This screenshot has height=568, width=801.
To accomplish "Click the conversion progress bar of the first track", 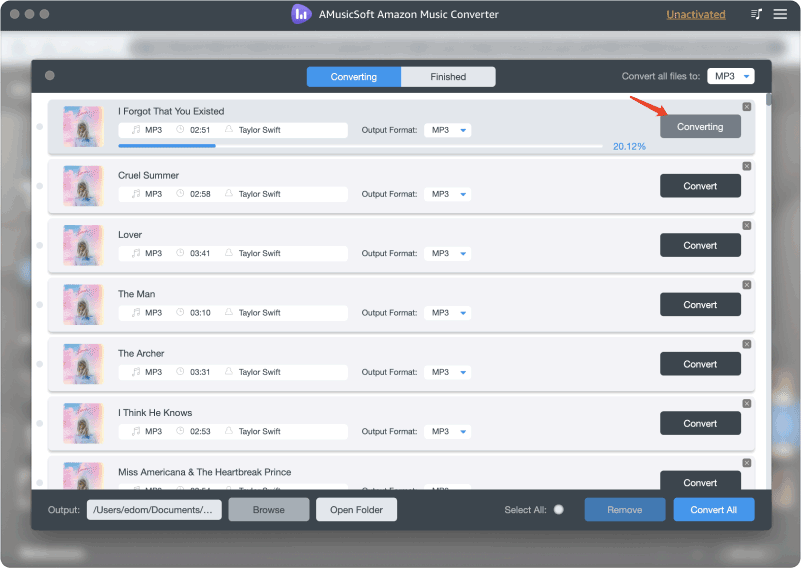I will click(360, 146).
